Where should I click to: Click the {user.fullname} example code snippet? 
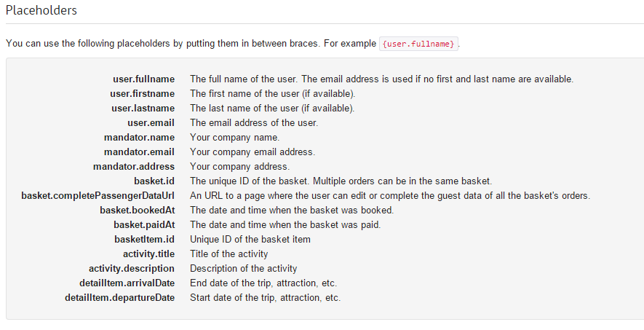click(x=418, y=44)
